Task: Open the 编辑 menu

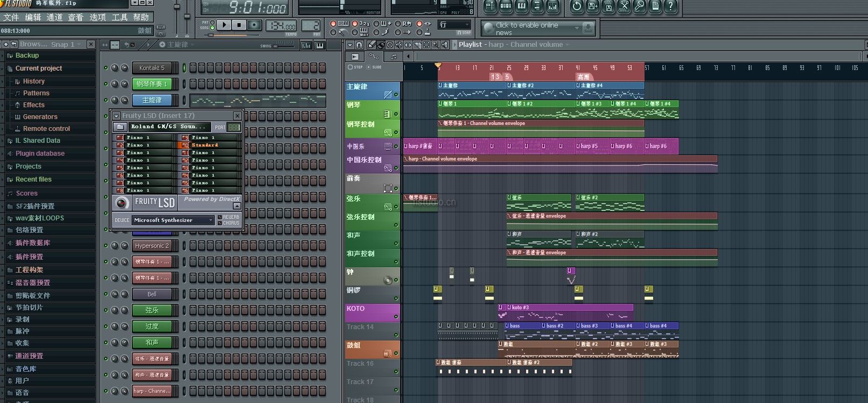Action: coord(33,17)
